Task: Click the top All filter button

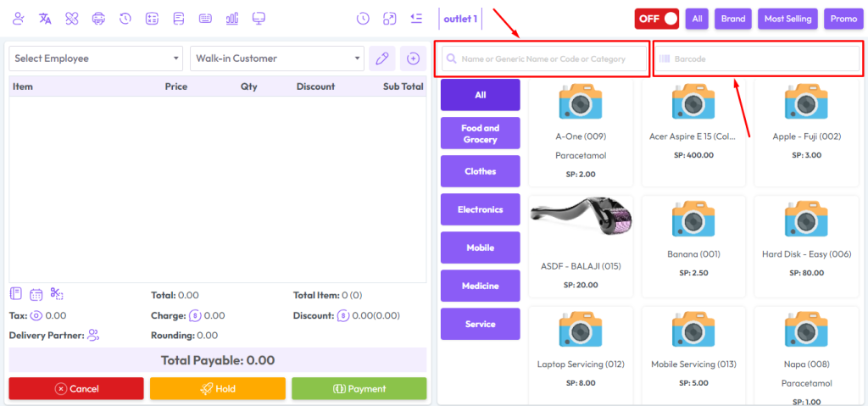Action: (697, 19)
